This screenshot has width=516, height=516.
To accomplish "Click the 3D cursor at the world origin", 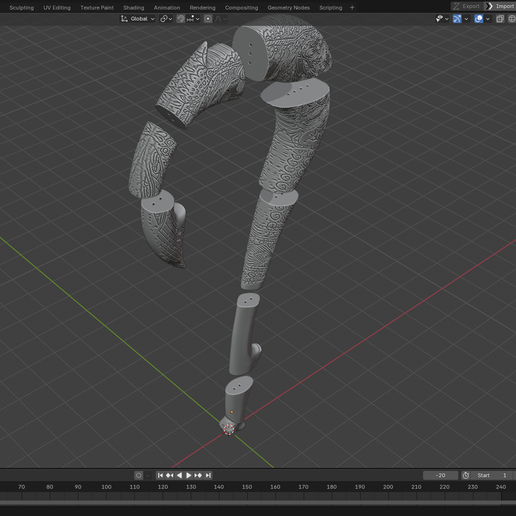I will point(229,429).
